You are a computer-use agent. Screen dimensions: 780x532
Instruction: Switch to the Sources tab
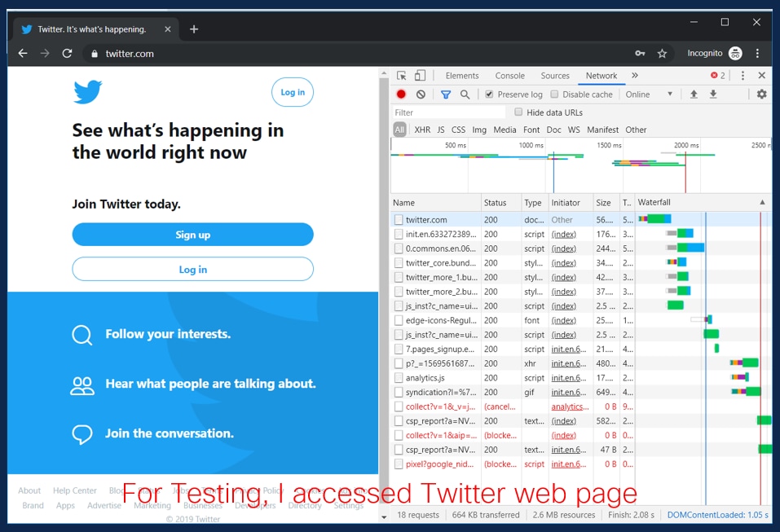coord(555,76)
